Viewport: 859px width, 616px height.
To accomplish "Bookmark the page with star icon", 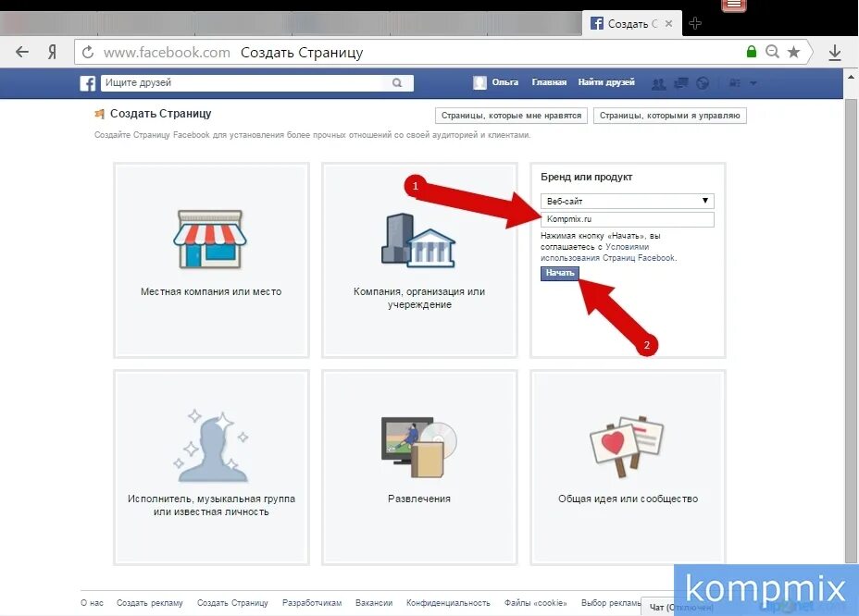I will (x=793, y=52).
